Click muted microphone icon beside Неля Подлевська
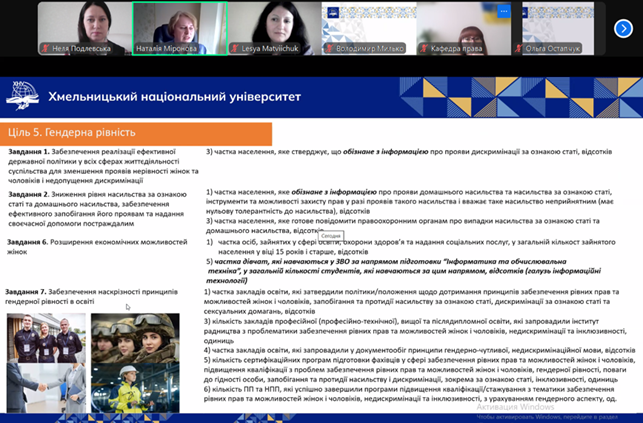This screenshot has height=423, width=643. point(46,48)
